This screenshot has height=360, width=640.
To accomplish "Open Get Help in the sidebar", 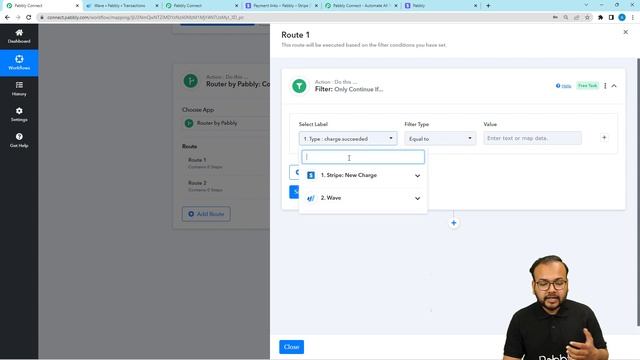I will [19, 140].
